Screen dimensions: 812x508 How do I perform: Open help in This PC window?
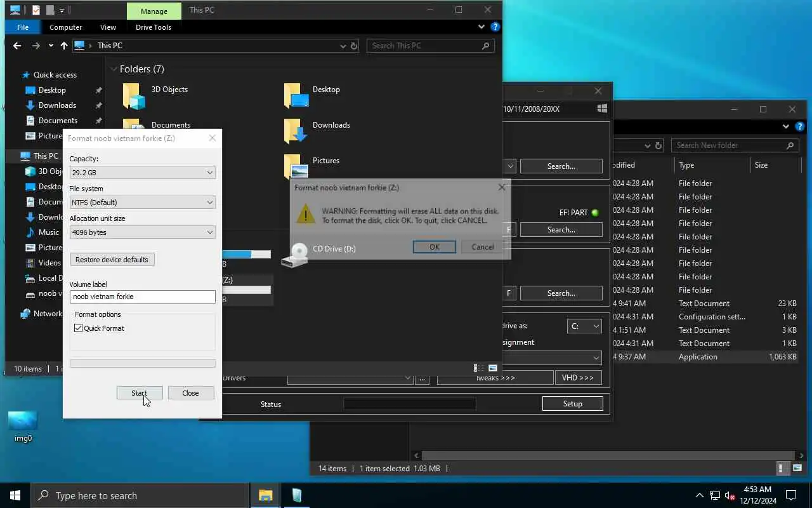(495, 27)
